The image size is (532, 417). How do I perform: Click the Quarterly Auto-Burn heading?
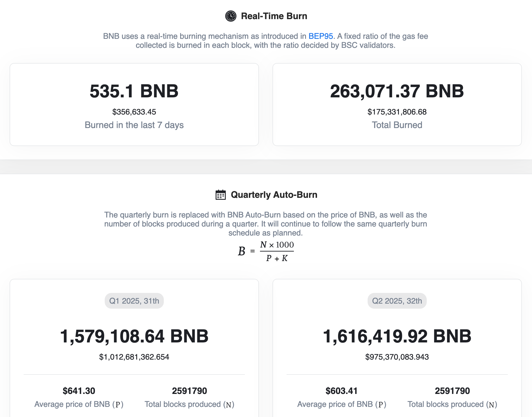click(274, 195)
